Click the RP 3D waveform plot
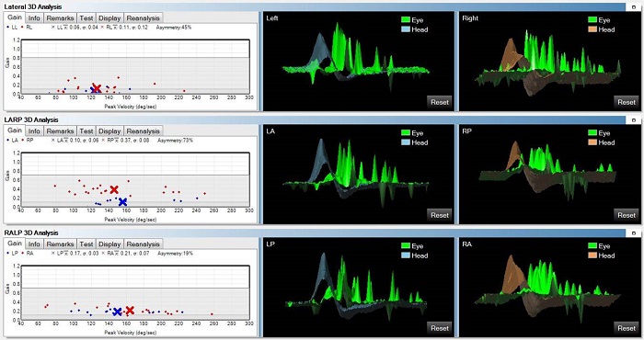This screenshot has width=644, height=340. pyautogui.click(x=550, y=175)
